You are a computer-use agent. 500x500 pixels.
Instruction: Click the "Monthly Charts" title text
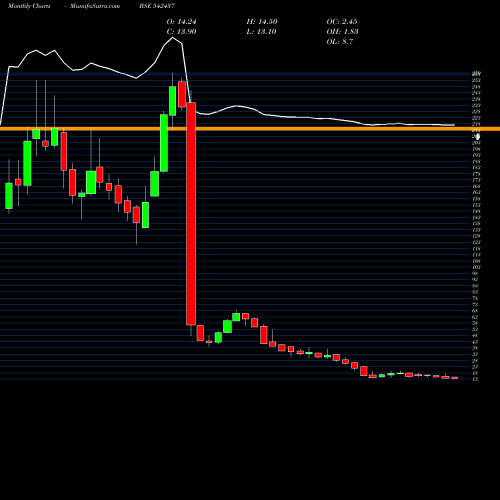pos(29,6)
